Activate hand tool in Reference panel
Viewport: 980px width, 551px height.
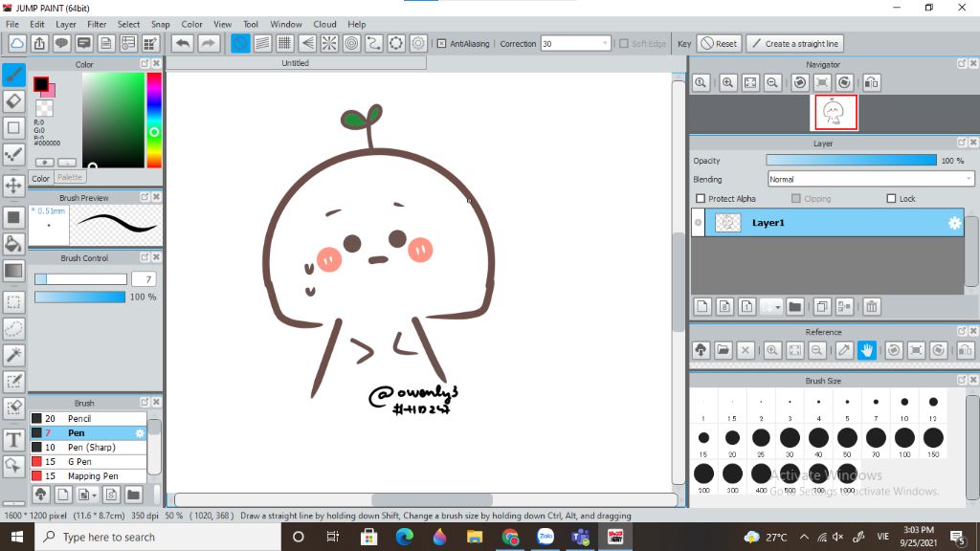click(867, 350)
